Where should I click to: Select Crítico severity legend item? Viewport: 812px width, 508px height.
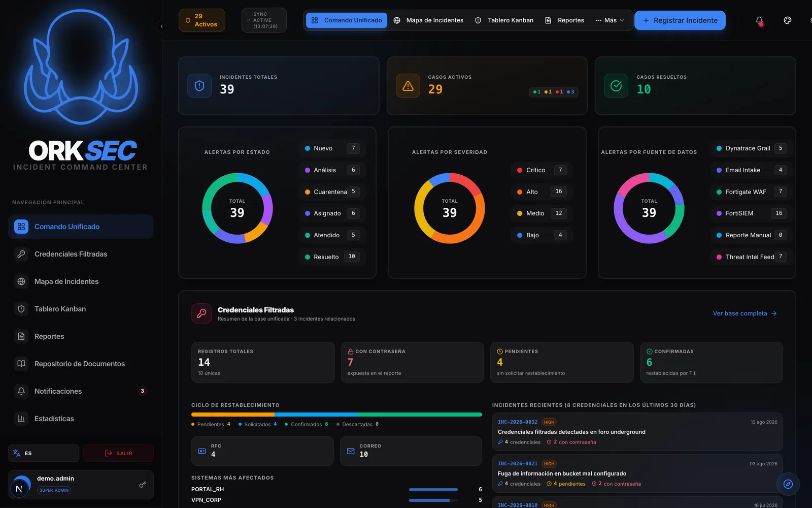click(x=542, y=170)
